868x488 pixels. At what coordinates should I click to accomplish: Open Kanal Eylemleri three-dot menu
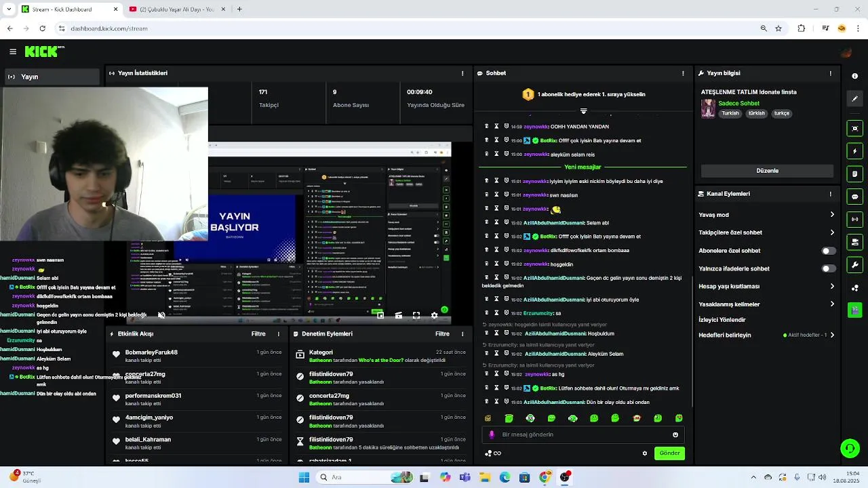tap(830, 194)
